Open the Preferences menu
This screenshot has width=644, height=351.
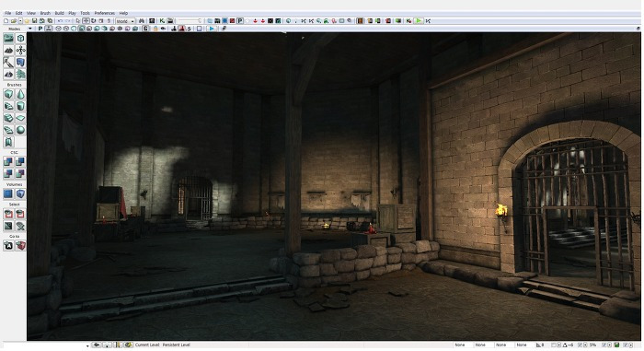105,13
